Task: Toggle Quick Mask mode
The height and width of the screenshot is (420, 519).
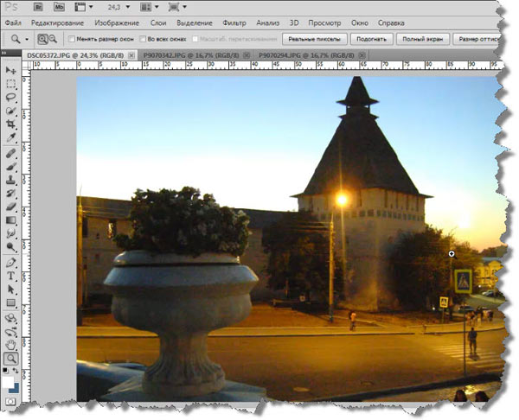Action: click(11, 402)
